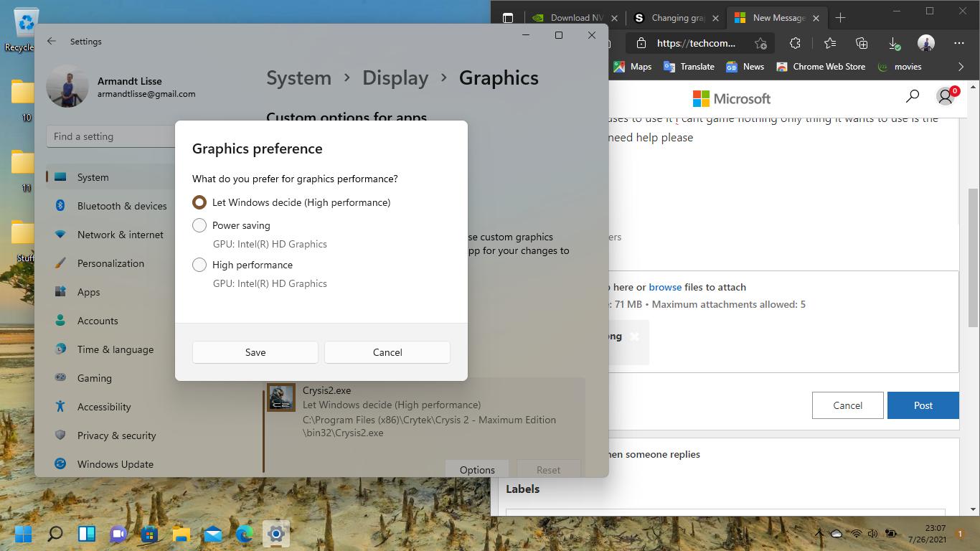Open Bluetooth & devices settings
The width and height of the screenshot is (980, 551).
pos(122,206)
